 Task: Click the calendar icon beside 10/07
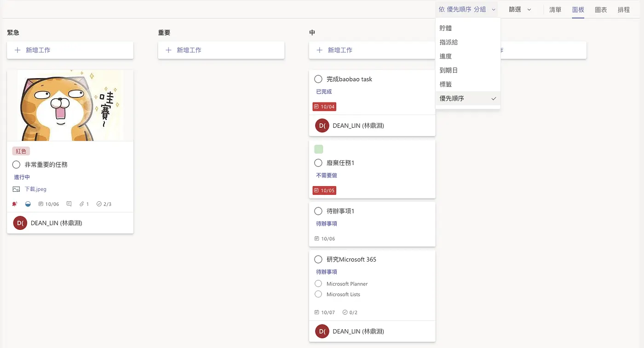point(316,312)
